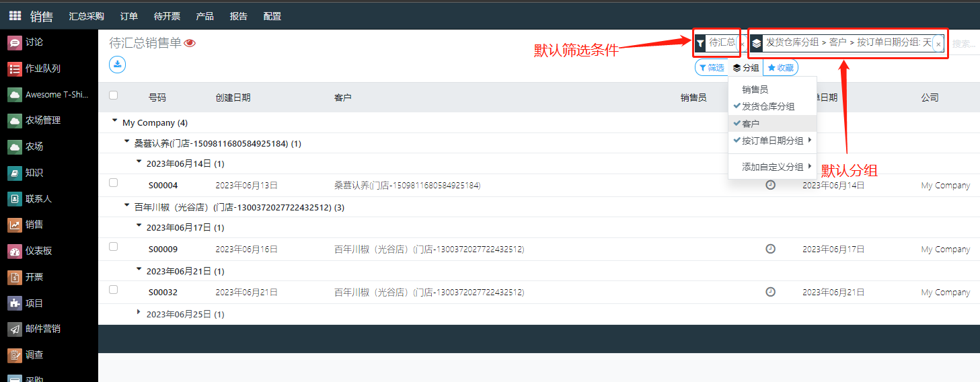Check the checkbox for order S00009
The height and width of the screenshot is (382, 980).
click(x=113, y=247)
